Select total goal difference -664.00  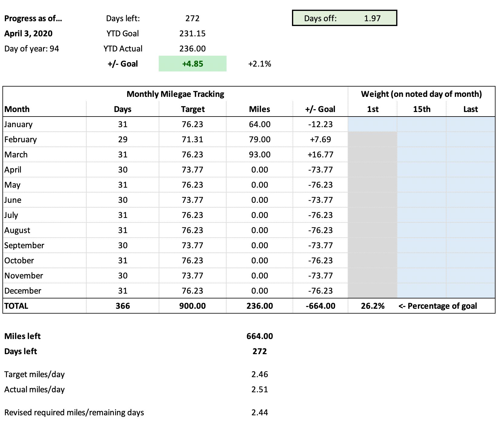pyautogui.click(x=320, y=306)
